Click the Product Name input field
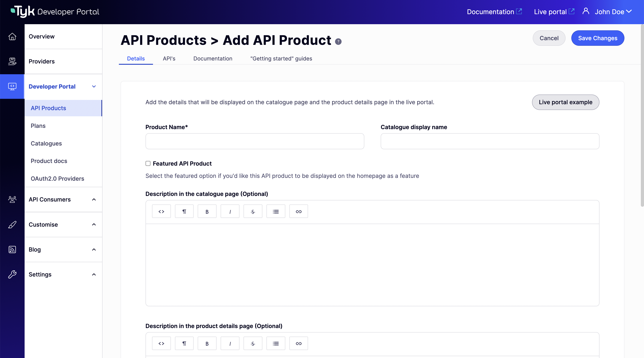The height and width of the screenshot is (358, 644). [255, 141]
